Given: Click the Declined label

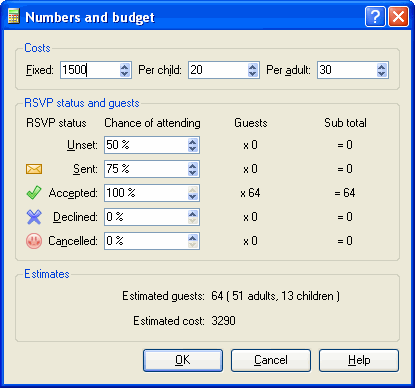Looking at the screenshot, I should (75, 217).
